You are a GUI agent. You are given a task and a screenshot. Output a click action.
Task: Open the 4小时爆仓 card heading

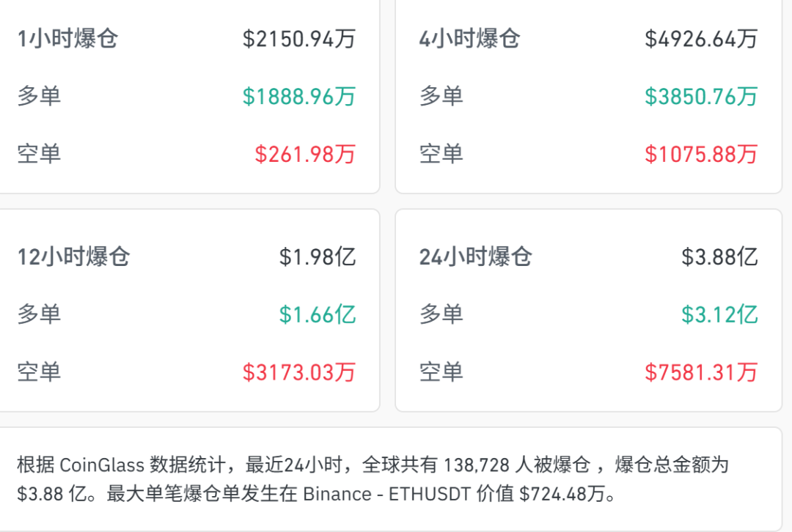[470, 39]
